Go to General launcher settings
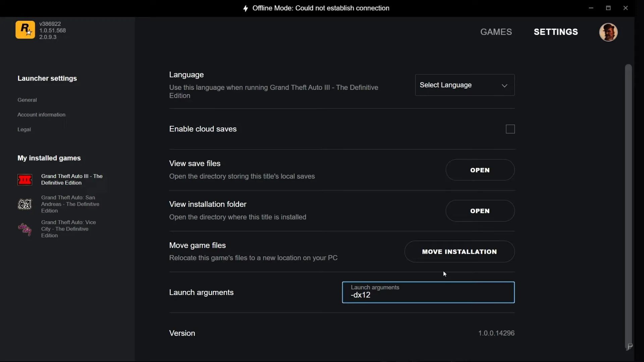The image size is (644, 362). click(27, 100)
